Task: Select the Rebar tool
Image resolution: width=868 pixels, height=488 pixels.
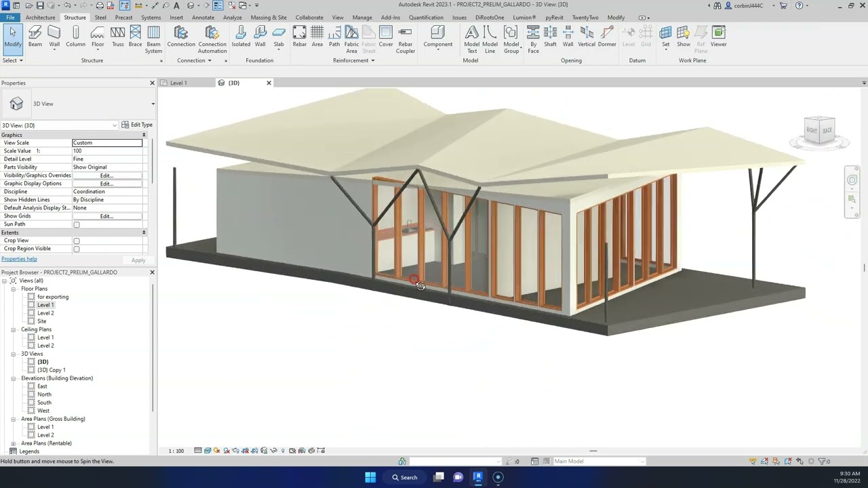Action: [x=299, y=37]
